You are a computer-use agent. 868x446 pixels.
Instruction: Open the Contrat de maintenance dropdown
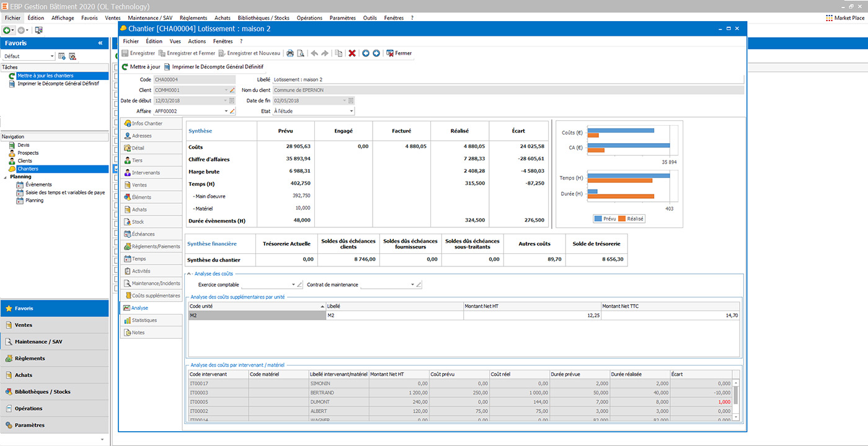point(412,285)
